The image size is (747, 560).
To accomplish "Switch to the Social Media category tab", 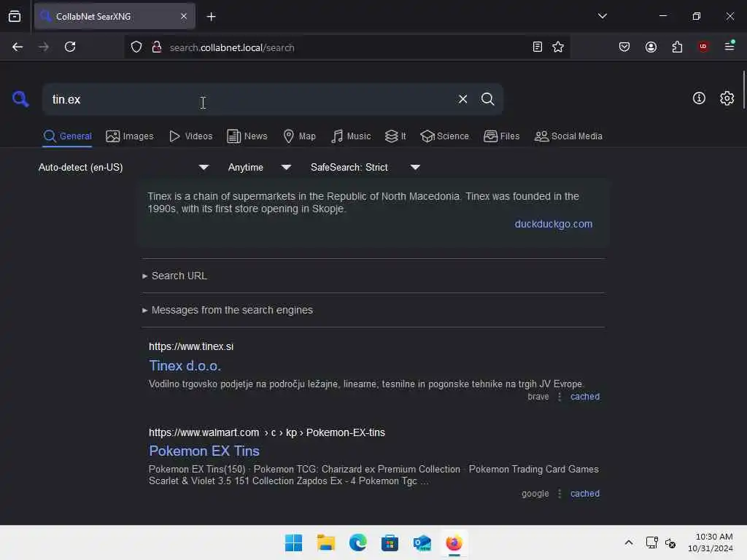I will (x=568, y=136).
